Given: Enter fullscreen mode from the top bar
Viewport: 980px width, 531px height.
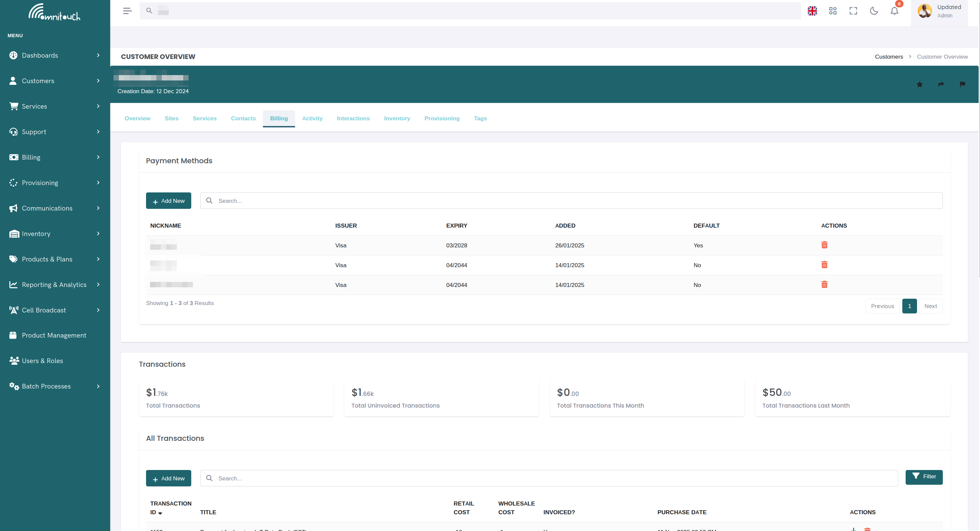Looking at the screenshot, I should click(853, 11).
